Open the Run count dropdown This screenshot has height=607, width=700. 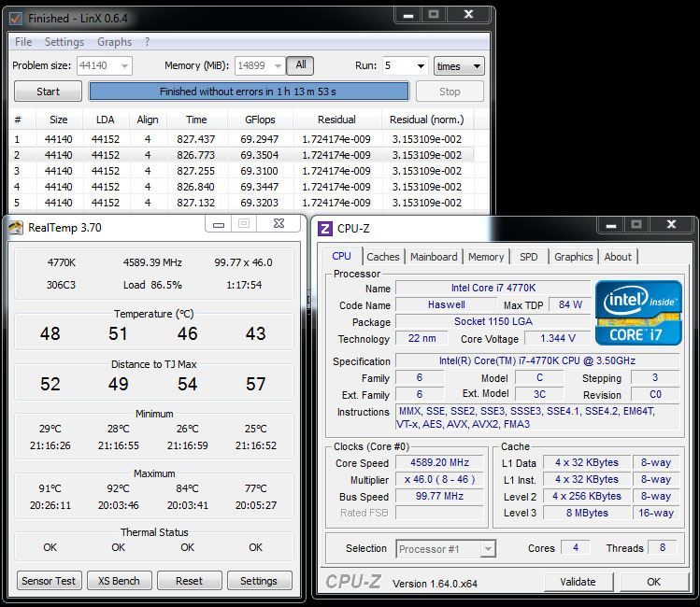click(x=421, y=66)
